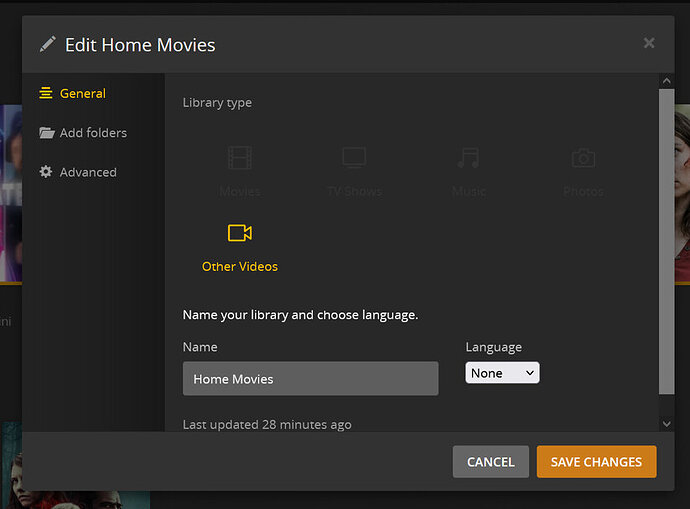
Task: Open the Language dropdown set to None
Action: tap(502, 373)
